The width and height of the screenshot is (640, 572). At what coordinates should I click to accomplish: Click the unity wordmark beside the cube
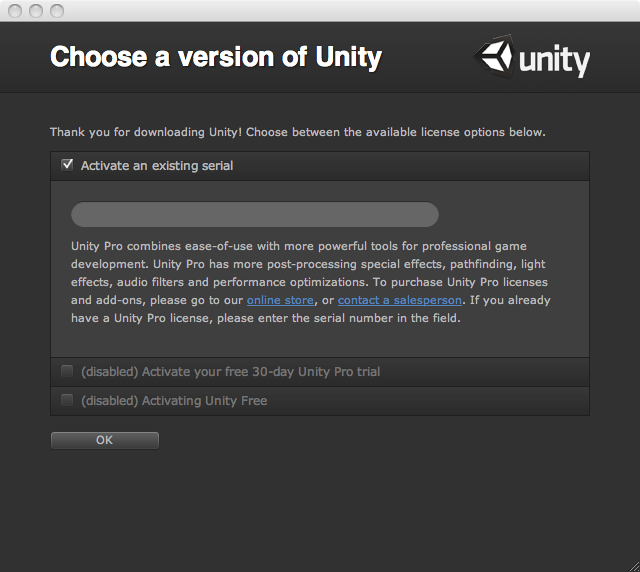pyautogui.click(x=554, y=60)
